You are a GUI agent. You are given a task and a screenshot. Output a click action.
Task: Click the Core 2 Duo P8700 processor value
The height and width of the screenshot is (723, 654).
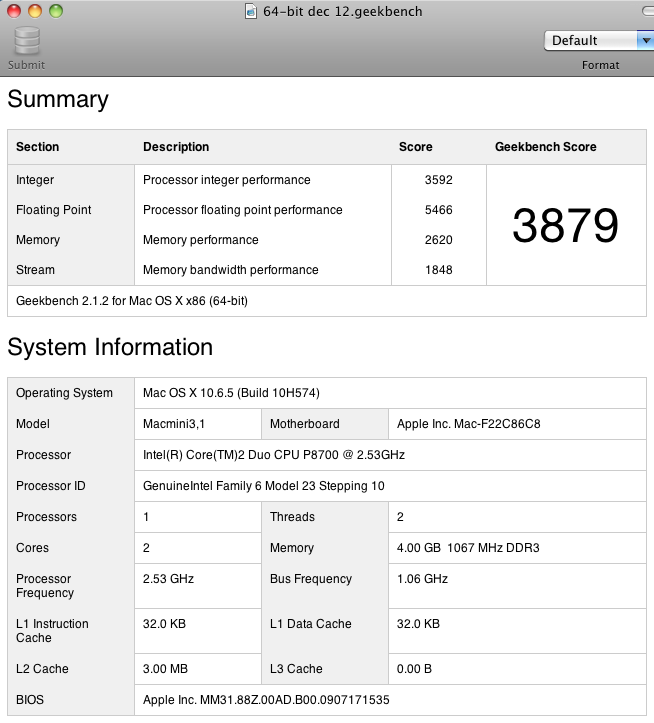(x=274, y=455)
